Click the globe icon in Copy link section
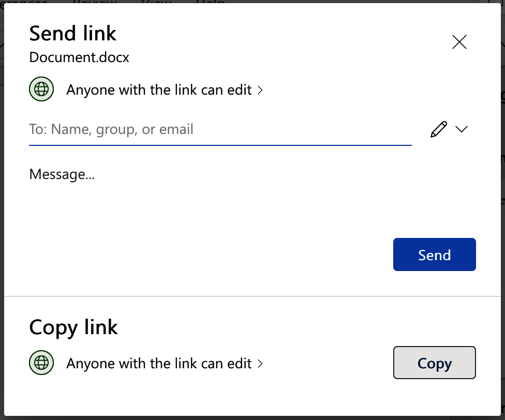This screenshot has width=505, height=420. [x=41, y=363]
